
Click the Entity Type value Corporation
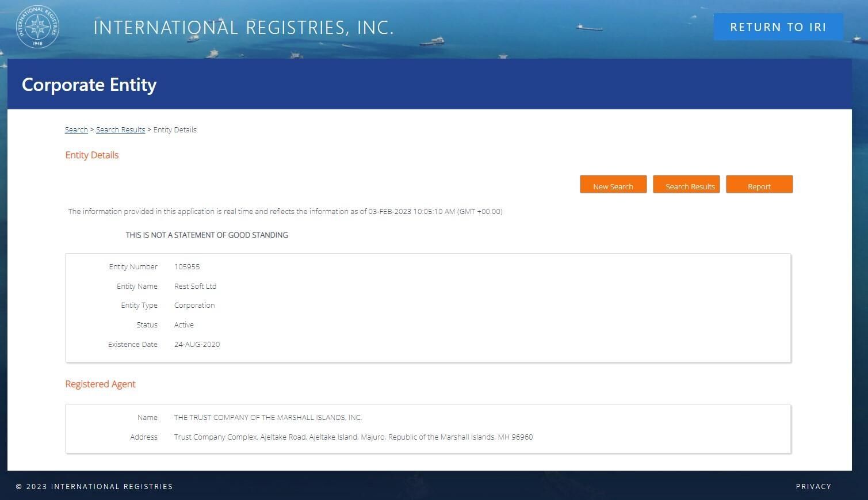click(x=194, y=306)
